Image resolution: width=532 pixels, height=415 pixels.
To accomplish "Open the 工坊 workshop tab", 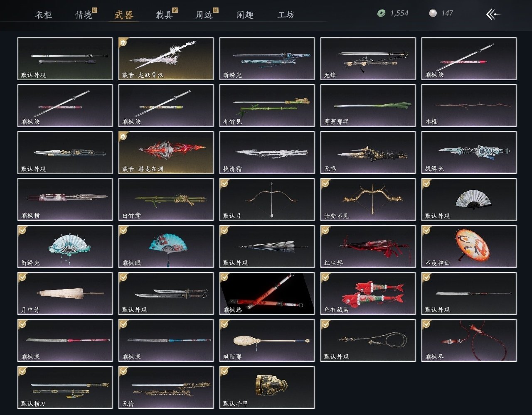I will [x=286, y=15].
